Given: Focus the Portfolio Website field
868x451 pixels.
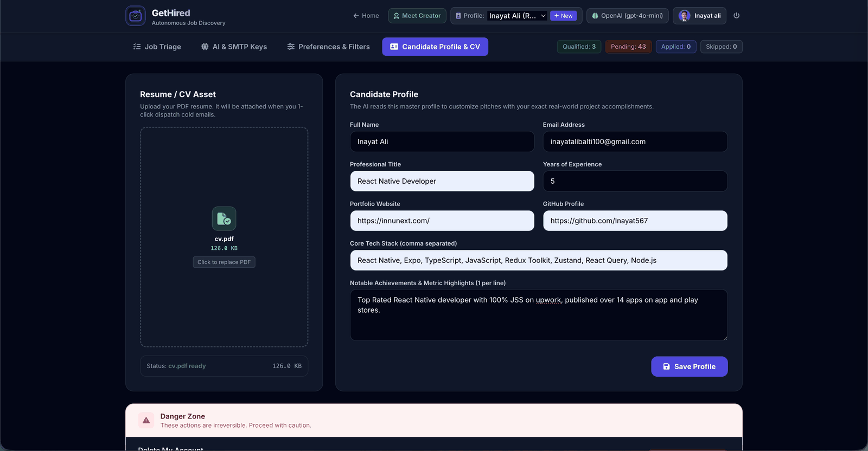Looking at the screenshot, I should coord(442,221).
